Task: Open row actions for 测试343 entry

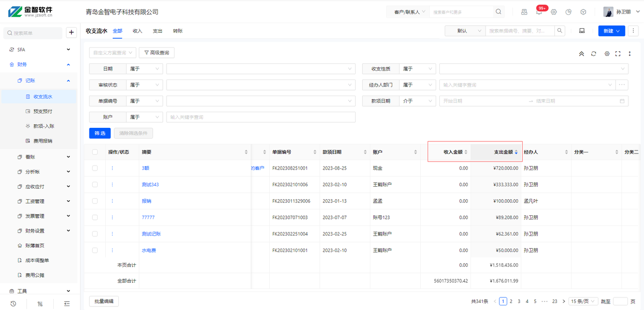Action: [x=112, y=185]
